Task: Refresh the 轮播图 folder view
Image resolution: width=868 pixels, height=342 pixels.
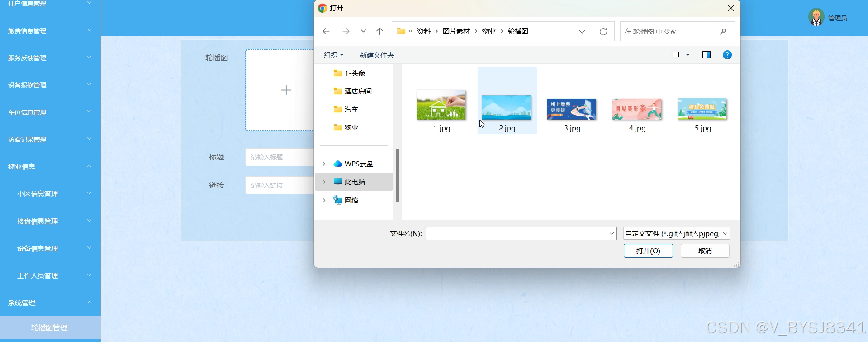Action: tap(603, 31)
